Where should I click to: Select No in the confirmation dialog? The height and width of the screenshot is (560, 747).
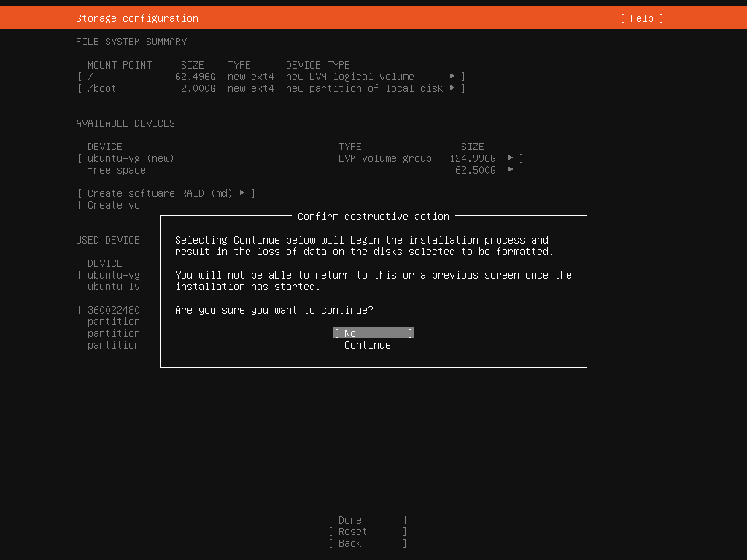tap(373, 332)
